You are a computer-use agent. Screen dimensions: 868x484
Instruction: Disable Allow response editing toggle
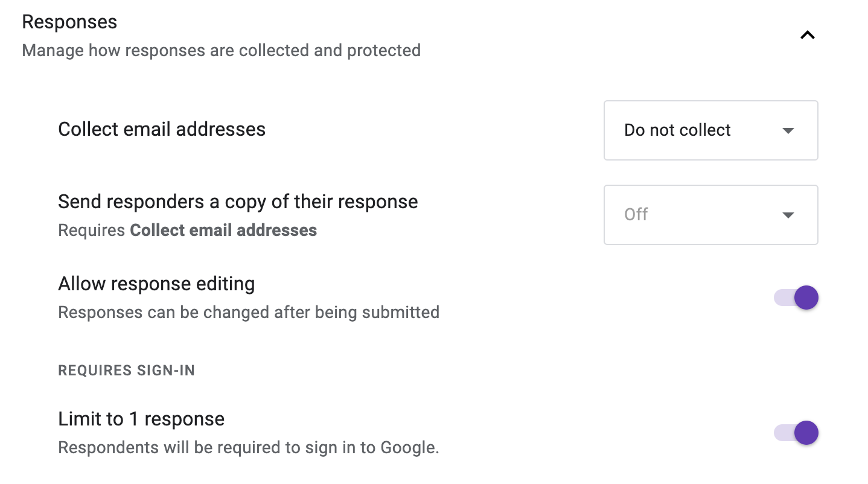(x=796, y=298)
